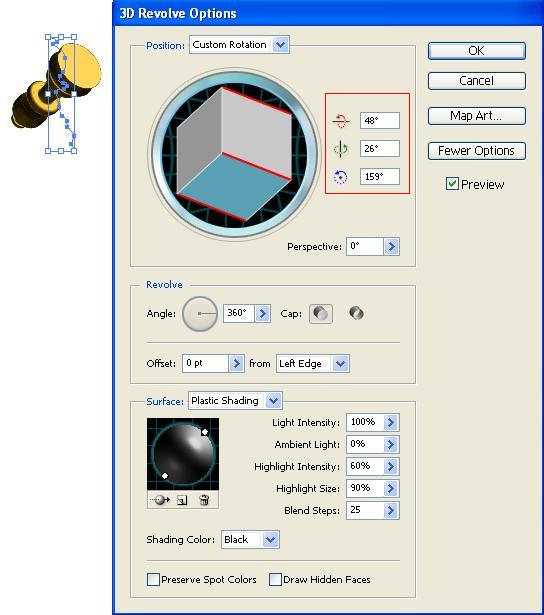Click the revolve Angle 360° field
544x615 pixels.
[239, 313]
